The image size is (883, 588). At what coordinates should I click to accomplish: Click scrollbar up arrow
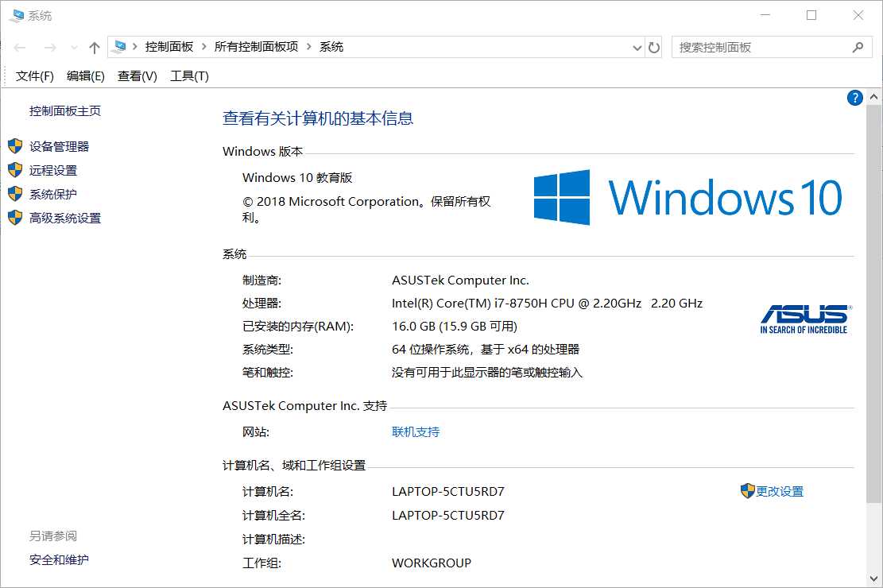click(x=873, y=96)
